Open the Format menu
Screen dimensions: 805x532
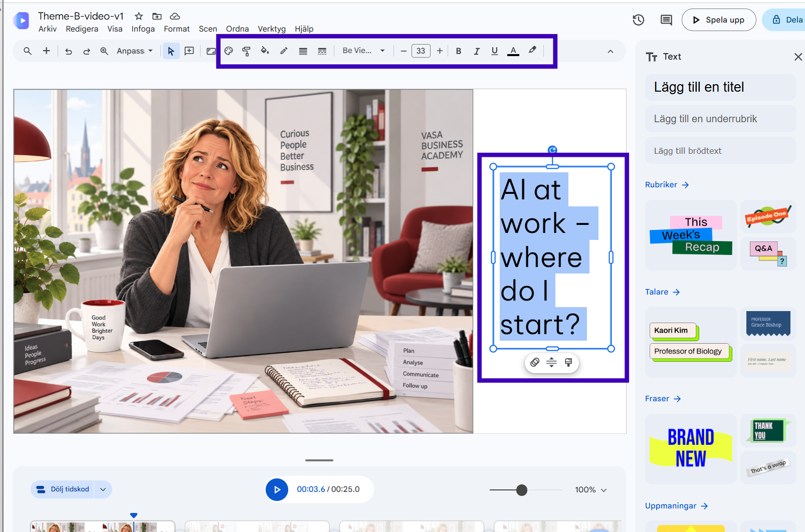tap(177, 29)
